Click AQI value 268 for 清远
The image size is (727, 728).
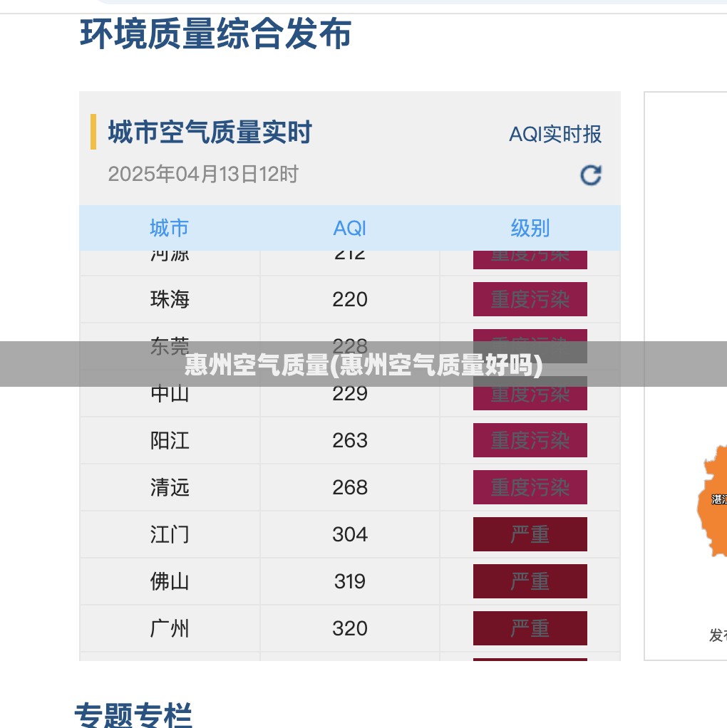[350, 487]
